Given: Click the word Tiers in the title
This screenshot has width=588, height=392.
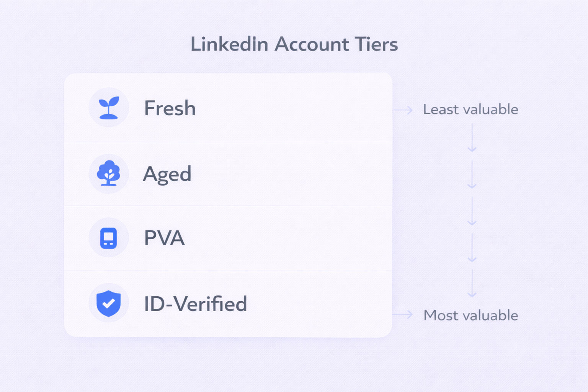Looking at the screenshot, I should tap(376, 44).
